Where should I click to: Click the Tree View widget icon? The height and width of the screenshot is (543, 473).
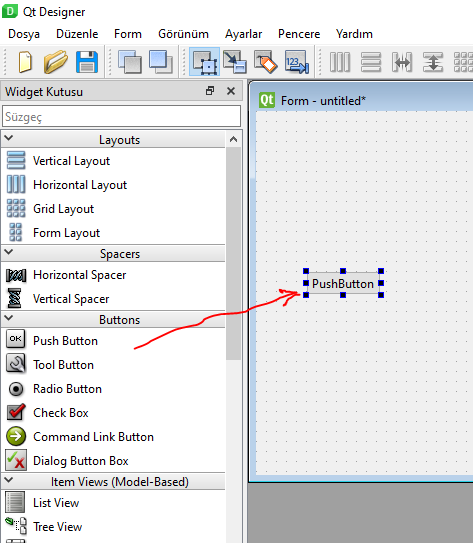tap(16, 526)
